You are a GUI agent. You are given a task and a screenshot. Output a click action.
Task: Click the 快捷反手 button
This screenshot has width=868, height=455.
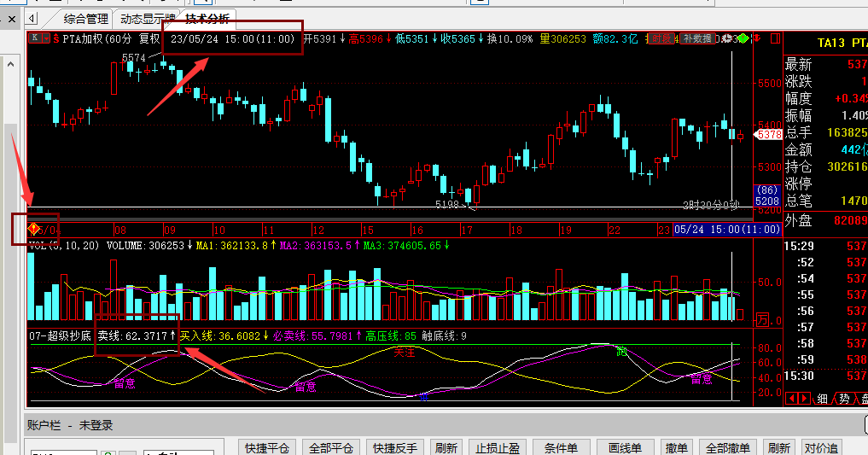pyautogui.click(x=395, y=447)
